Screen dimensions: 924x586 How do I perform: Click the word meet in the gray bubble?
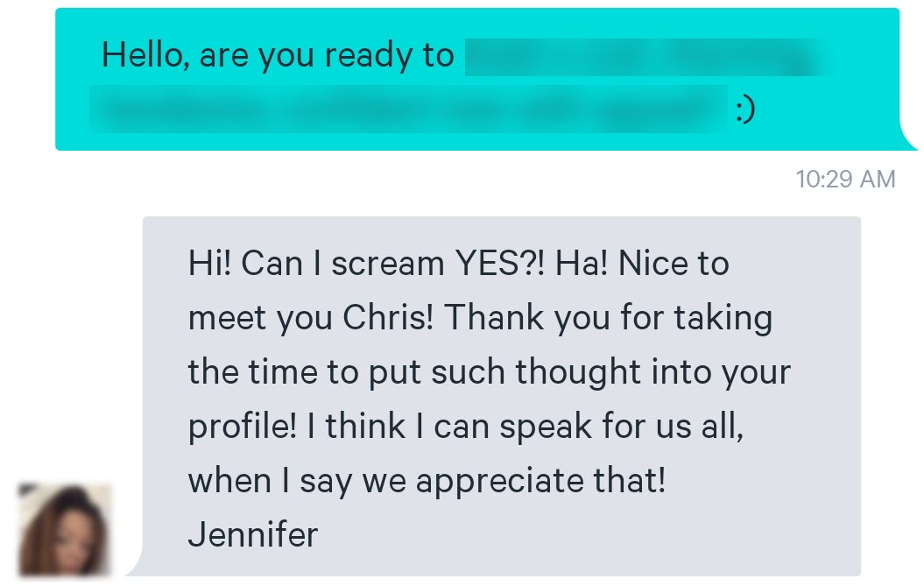click(x=228, y=318)
